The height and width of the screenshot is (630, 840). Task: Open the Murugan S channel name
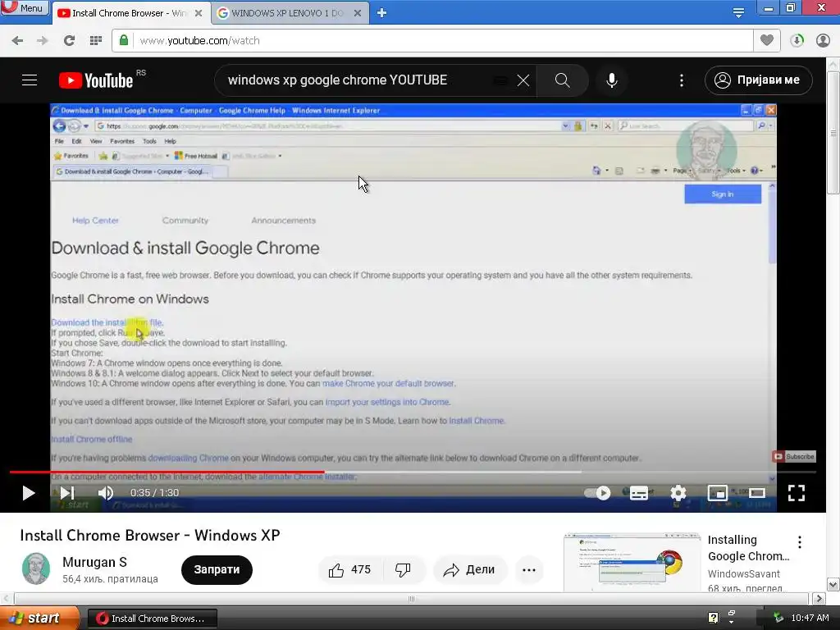pyautogui.click(x=95, y=562)
